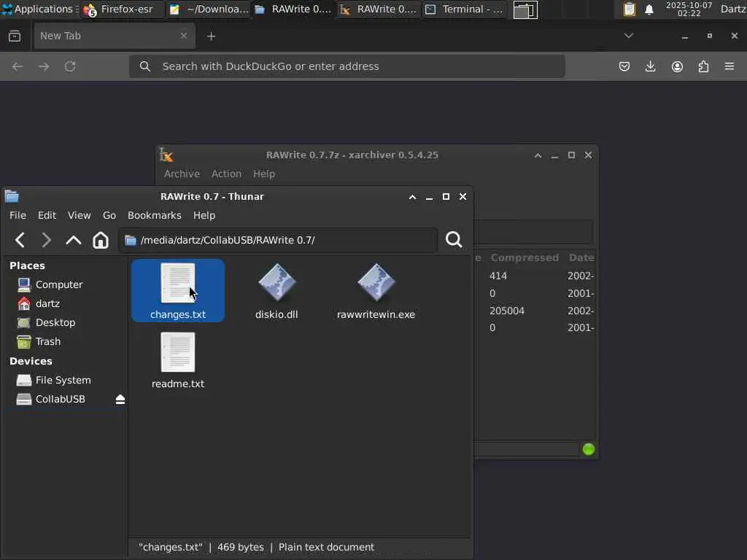Screen dimensions: 747x560
Task: Open Thunar File menu
Action: [18, 215]
